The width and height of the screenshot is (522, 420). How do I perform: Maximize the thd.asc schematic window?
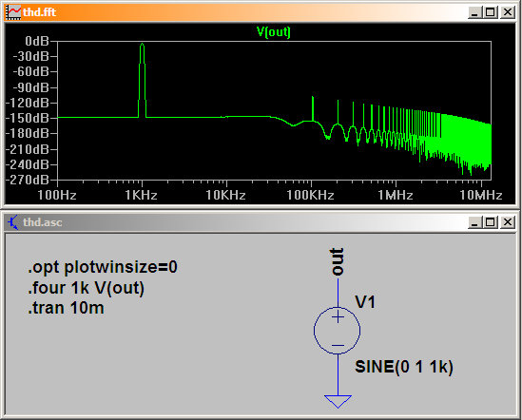[x=491, y=222]
